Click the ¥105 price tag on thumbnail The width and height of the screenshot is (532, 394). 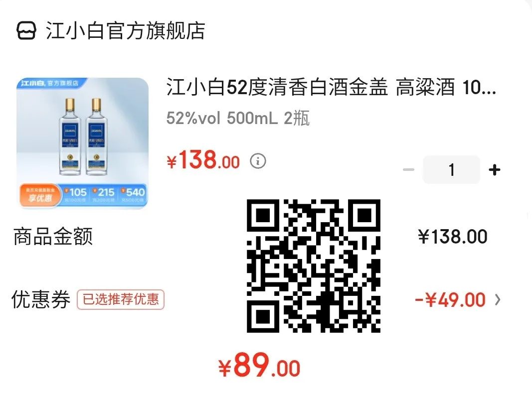[76, 194]
